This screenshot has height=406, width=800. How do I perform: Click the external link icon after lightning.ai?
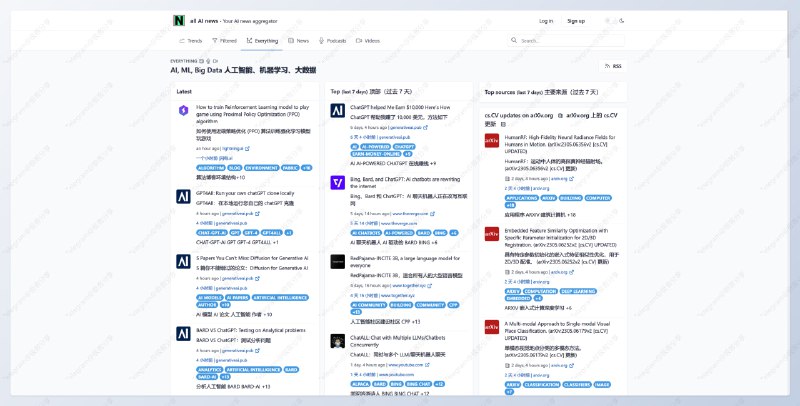pyautogui.click(x=246, y=148)
